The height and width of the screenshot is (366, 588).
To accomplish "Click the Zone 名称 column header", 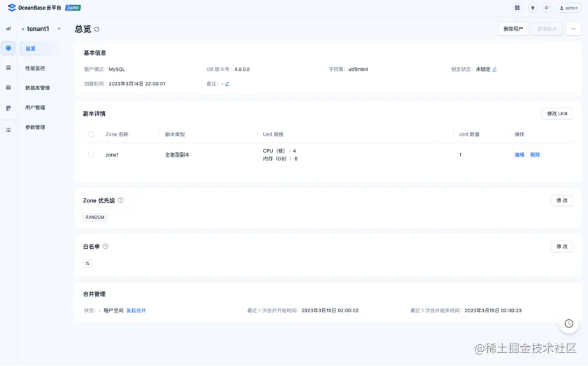I will (116, 134).
